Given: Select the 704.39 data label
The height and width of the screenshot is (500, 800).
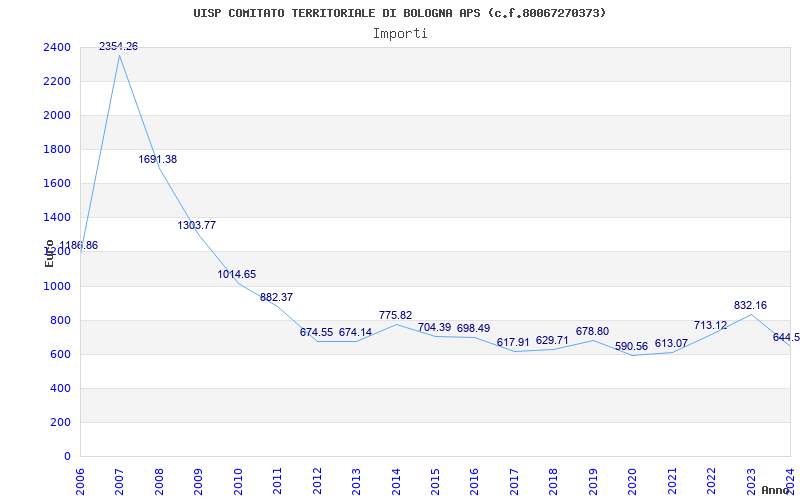Looking at the screenshot, I should click(x=435, y=328).
